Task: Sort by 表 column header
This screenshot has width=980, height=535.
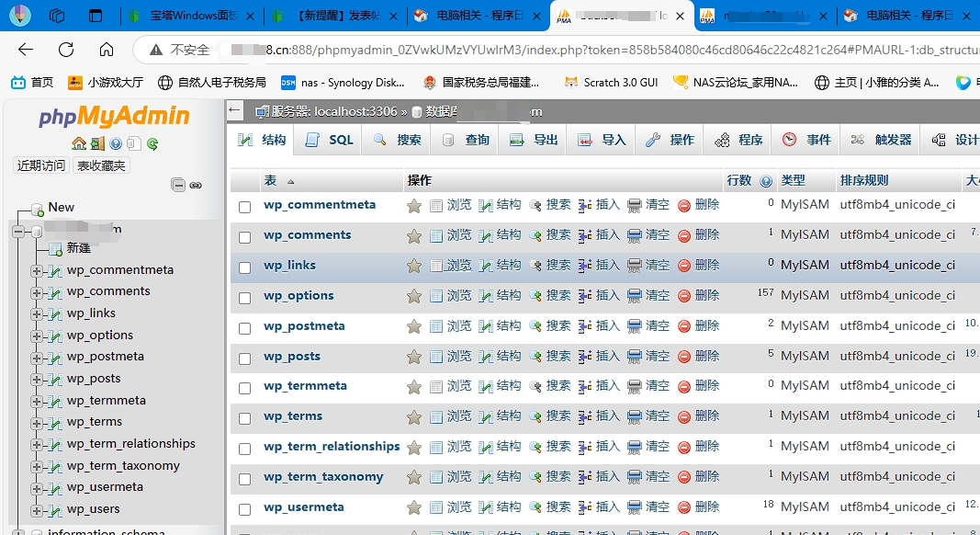Action: point(271,180)
